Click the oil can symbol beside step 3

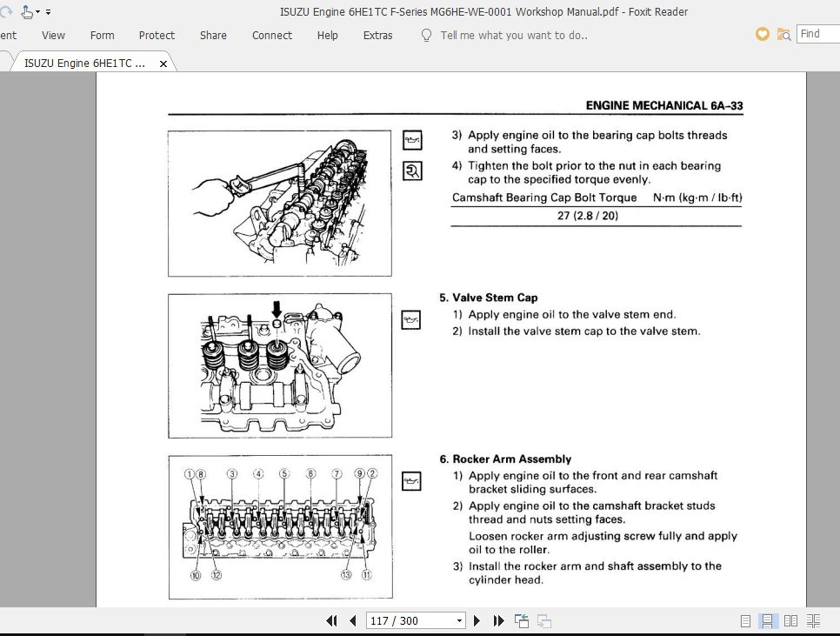click(x=412, y=140)
